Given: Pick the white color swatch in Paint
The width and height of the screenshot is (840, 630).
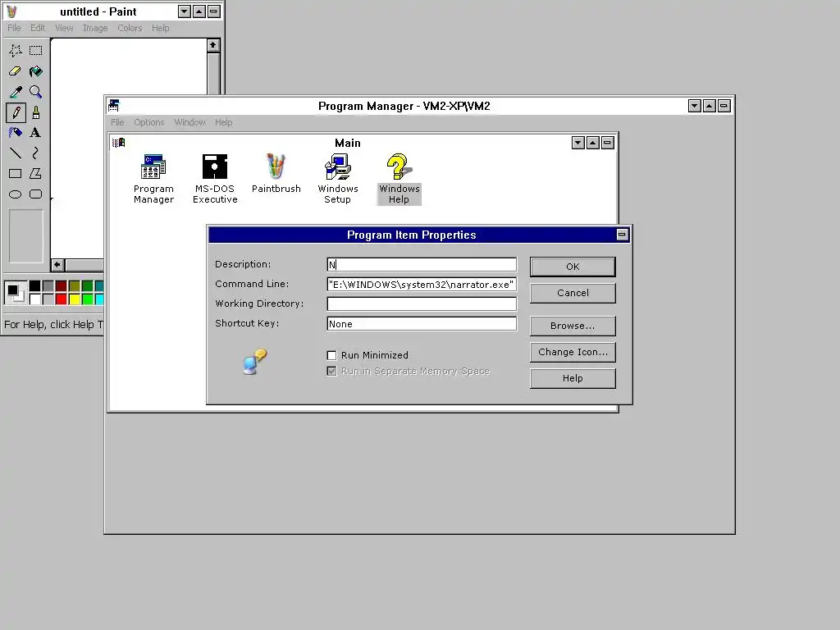Looking at the screenshot, I should tap(34, 299).
